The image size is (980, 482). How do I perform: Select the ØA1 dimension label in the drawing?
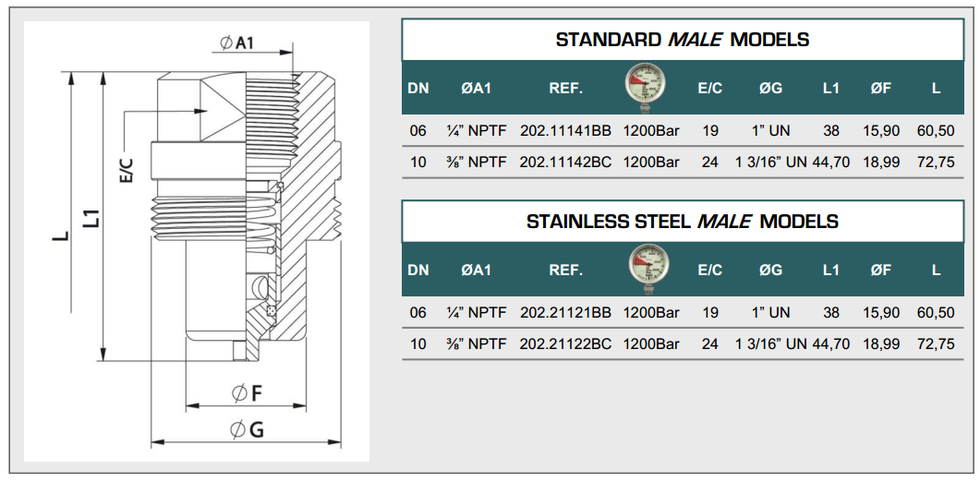point(240,43)
